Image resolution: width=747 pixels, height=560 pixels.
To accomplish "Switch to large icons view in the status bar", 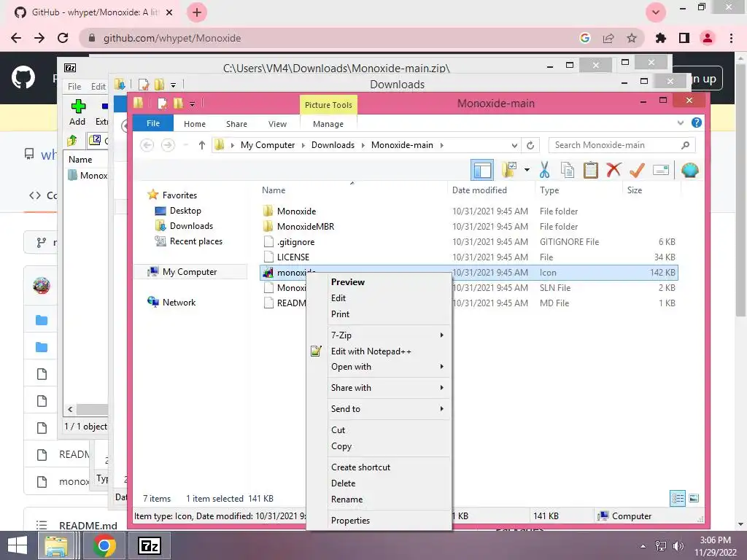I will pyautogui.click(x=694, y=499).
